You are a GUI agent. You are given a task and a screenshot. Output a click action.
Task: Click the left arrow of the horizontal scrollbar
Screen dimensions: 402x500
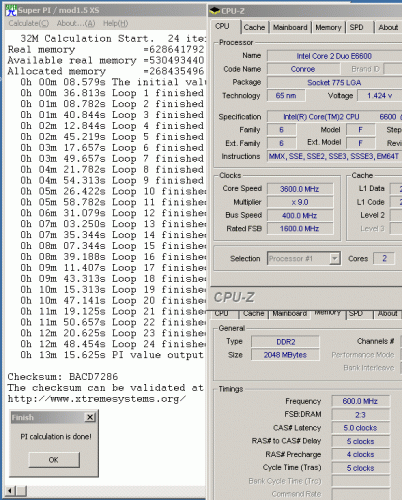pyautogui.click(x=10, y=491)
